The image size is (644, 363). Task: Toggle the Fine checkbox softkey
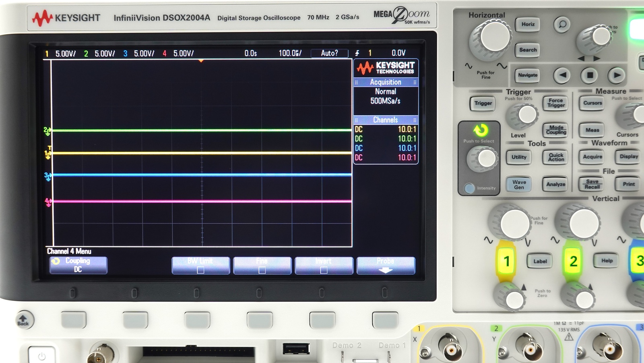pos(262,266)
